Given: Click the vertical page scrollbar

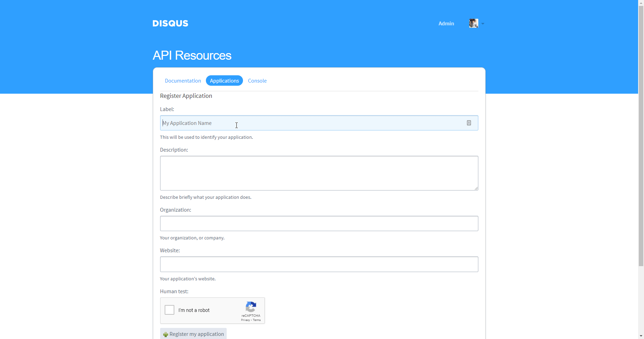Looking at the screenshot, I should [x=640, y=139].
